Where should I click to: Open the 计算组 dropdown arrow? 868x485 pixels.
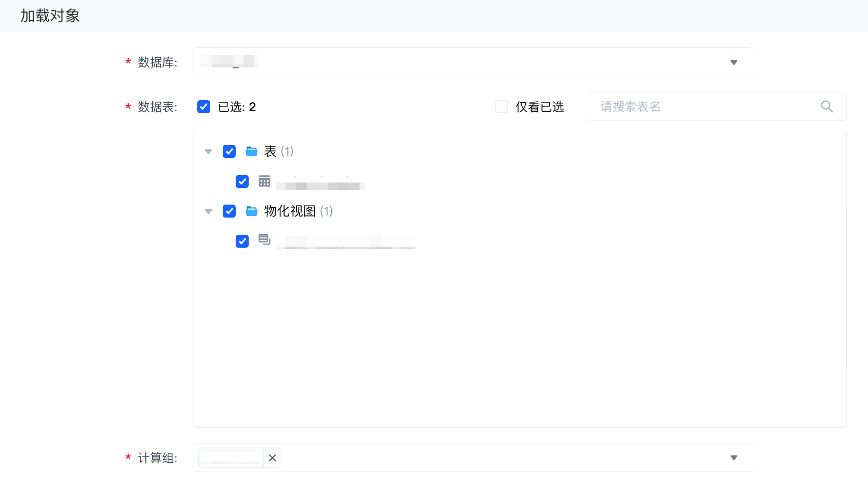734,458
